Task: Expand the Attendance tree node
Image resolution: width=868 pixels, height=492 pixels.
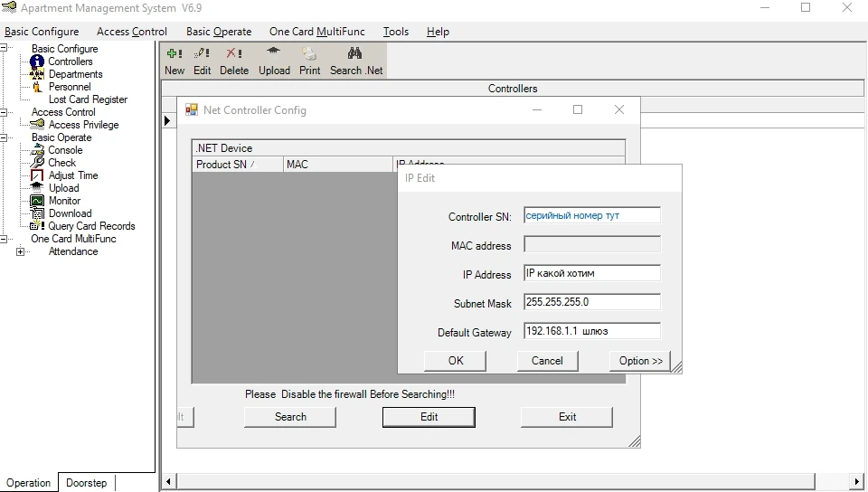Action: pyautogui.click(x=21, y=251)
